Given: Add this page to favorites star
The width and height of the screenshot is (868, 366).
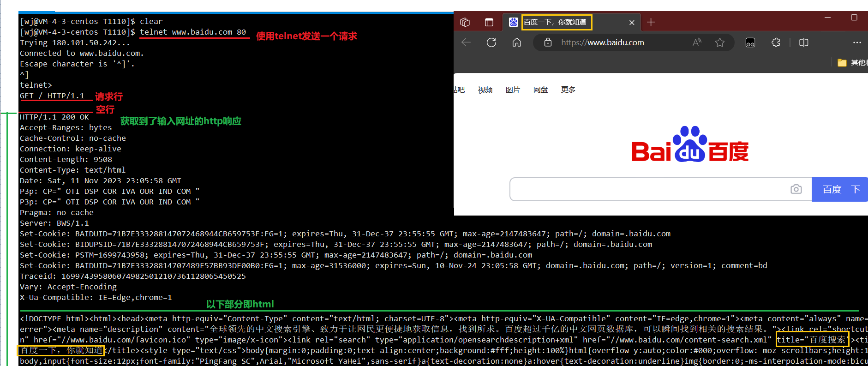Looking at the screenshot, I should (x=720, y=42).
